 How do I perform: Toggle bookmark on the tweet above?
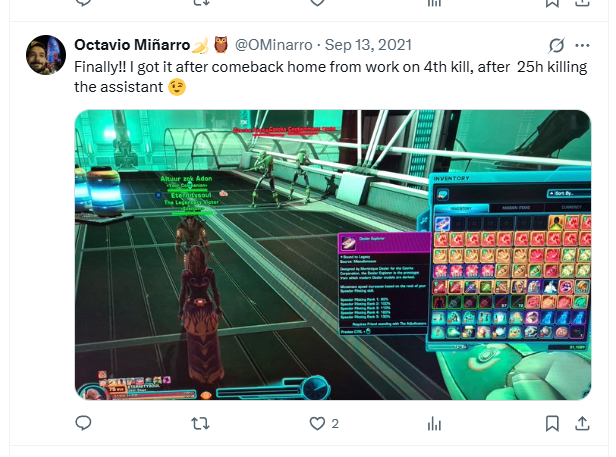click(552, 2)
